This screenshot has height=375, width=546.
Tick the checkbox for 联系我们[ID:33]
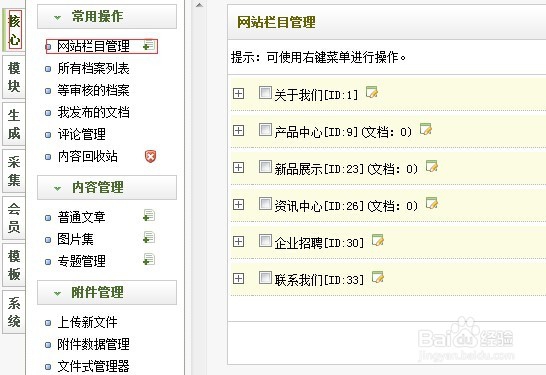point(265,278)
